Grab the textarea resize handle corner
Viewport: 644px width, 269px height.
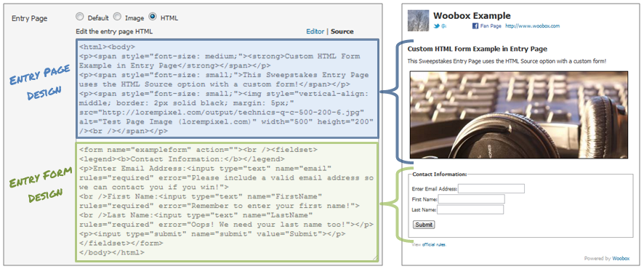(374, 258)
